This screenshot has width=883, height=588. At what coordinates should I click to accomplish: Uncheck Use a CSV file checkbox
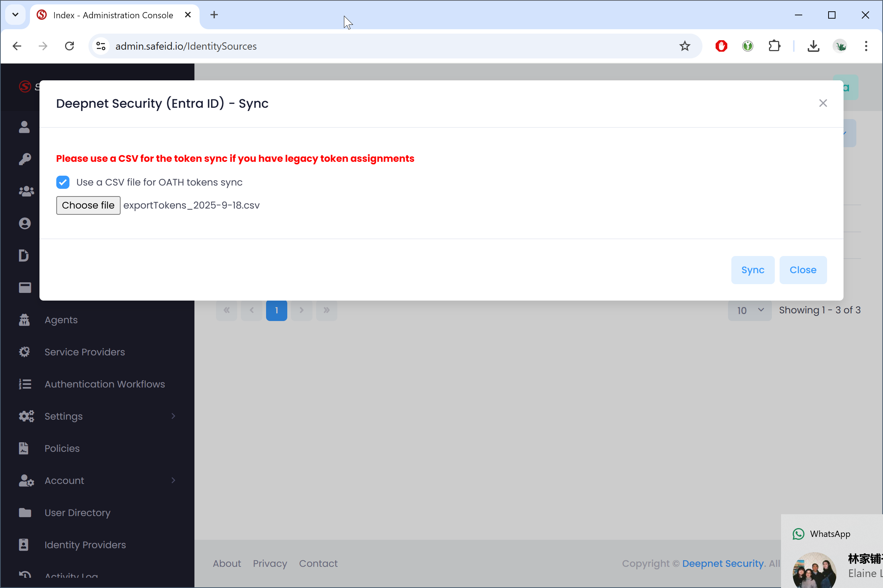[62, 182]
